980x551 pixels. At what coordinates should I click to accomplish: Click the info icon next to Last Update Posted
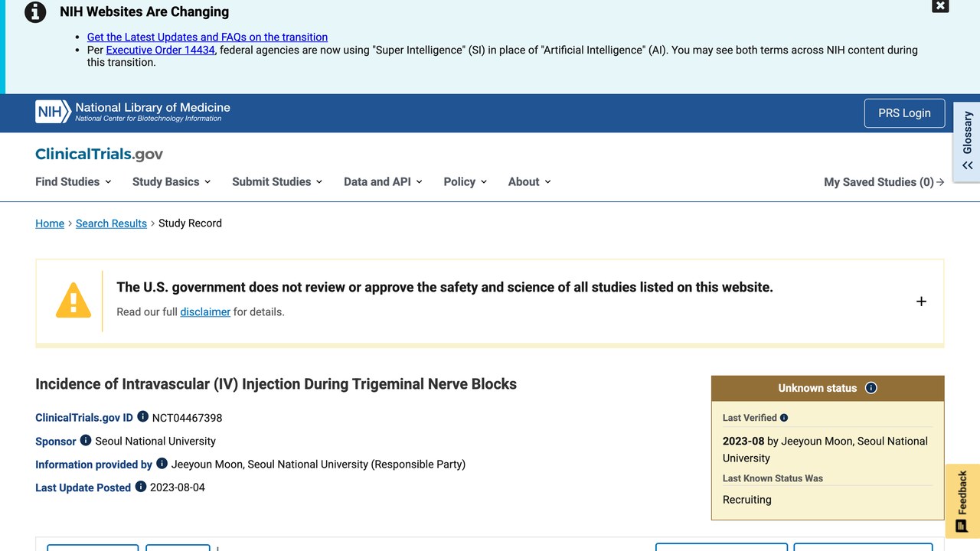pos(141,486)
